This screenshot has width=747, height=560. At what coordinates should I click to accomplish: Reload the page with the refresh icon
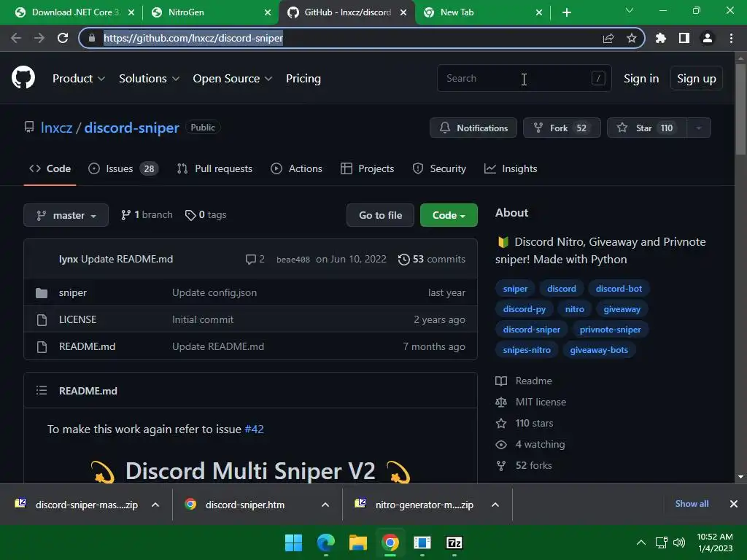coord(63,38)
